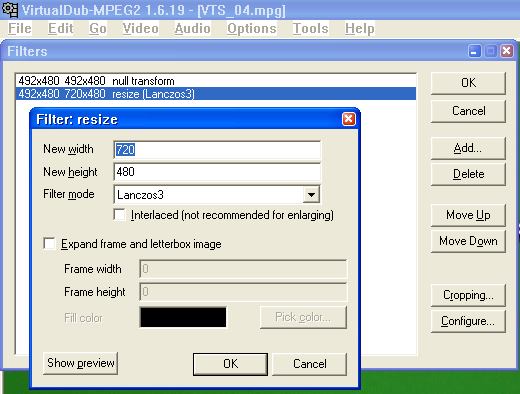Move the selected filter up

click(x=468, y=215)
